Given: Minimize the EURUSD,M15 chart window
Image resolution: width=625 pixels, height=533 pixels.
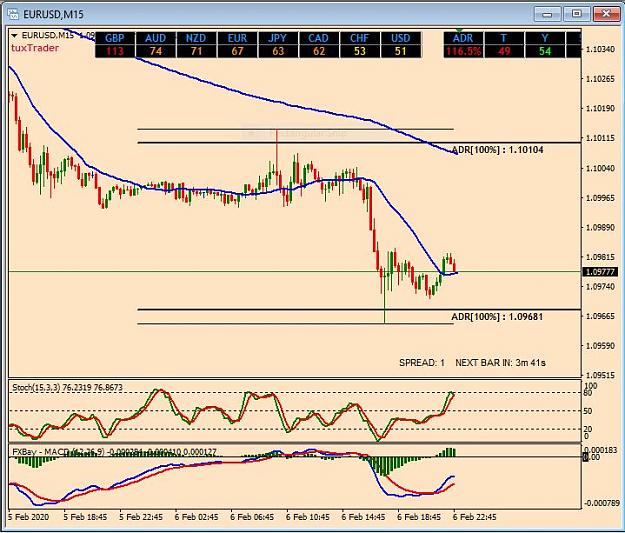Looking at the screenshot, I should tap(547, 14).
